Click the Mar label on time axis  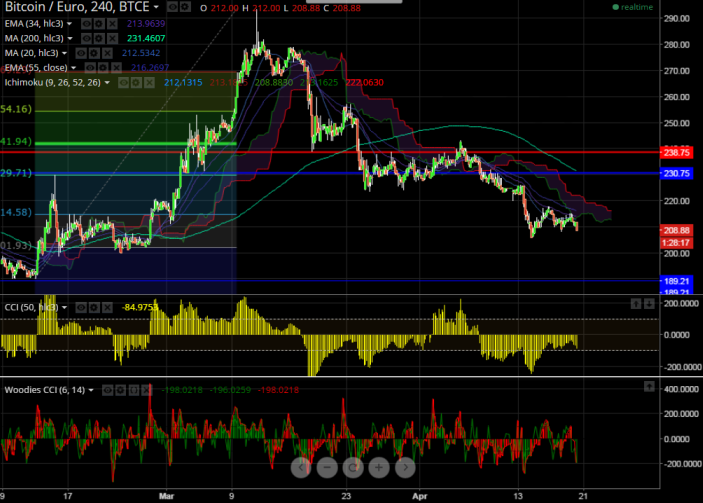pos(166,496)
